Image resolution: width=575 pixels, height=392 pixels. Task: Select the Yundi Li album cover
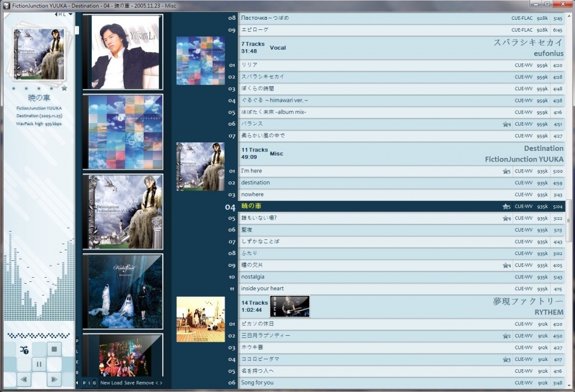123,52
